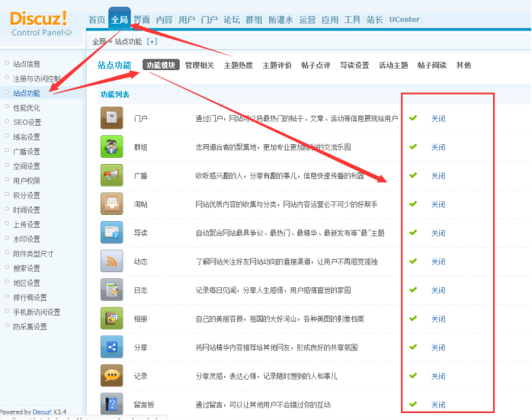Click the 记录 speech bubble icon
Image resolution: width=532 pixels, height=420 pixels.
tap(111, 376)
